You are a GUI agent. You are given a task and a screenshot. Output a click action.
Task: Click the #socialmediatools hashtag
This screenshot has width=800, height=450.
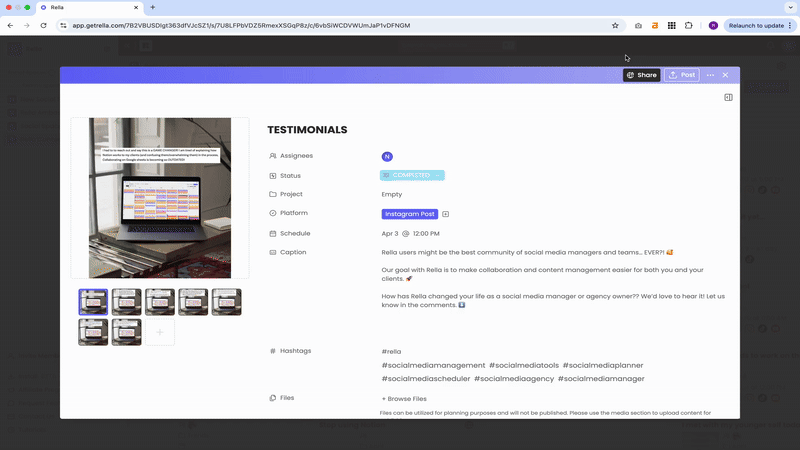(524, 365)
